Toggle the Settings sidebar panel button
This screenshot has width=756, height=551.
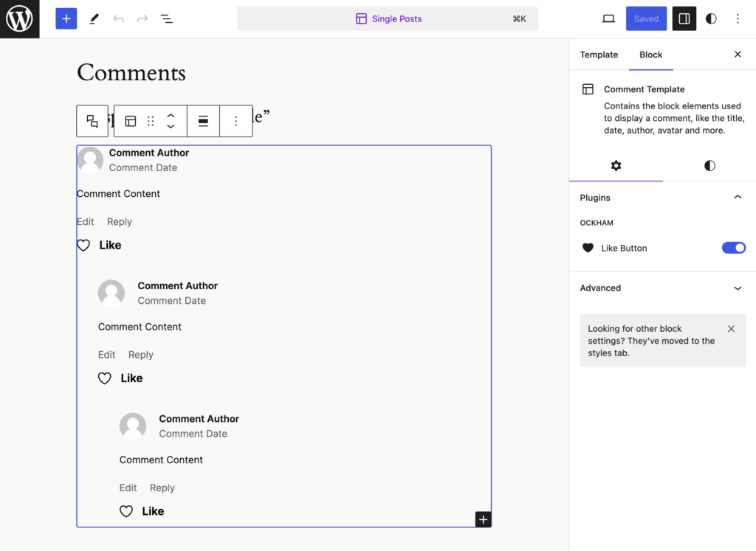pyautogui.click(x=684, y=19)
